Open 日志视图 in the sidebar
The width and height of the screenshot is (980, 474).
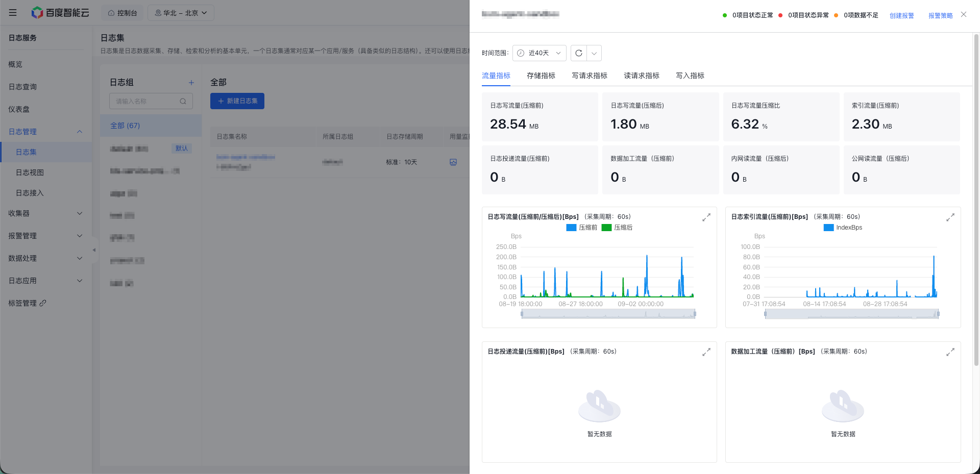(30, 172)
